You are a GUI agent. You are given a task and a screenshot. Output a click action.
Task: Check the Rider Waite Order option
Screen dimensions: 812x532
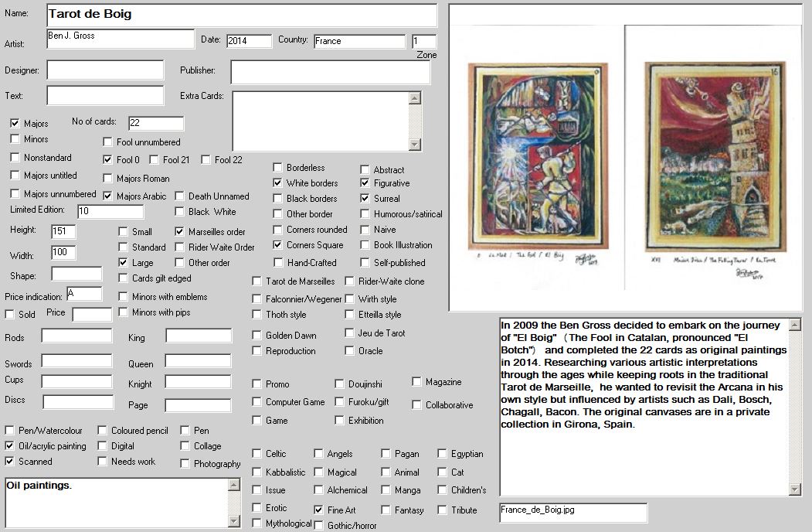(x=180, y=247)
